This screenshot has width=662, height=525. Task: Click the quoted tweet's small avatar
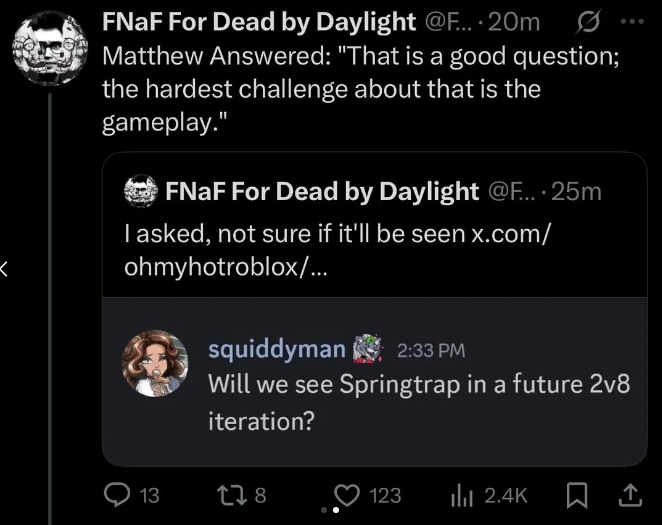pos(141,191)
